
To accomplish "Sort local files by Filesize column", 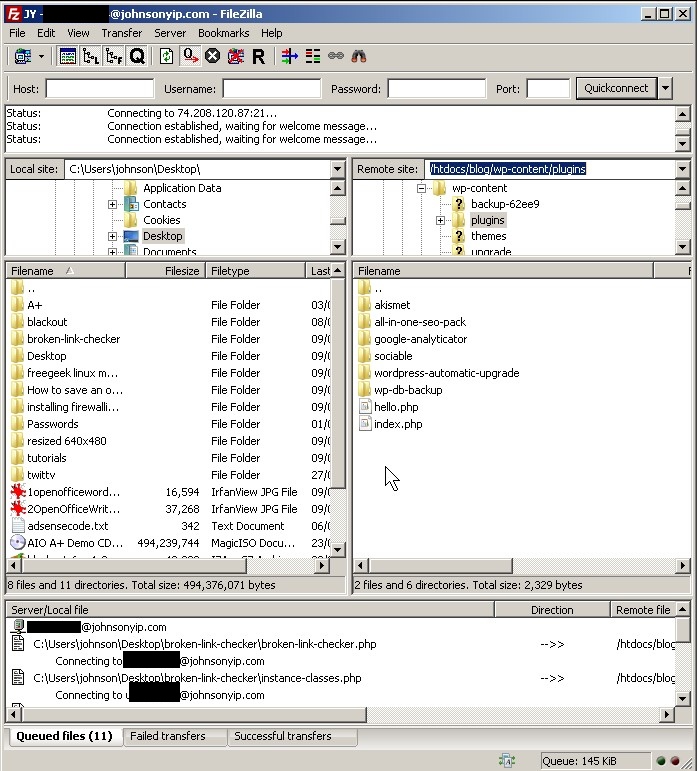I will click(x=165, y=271).
